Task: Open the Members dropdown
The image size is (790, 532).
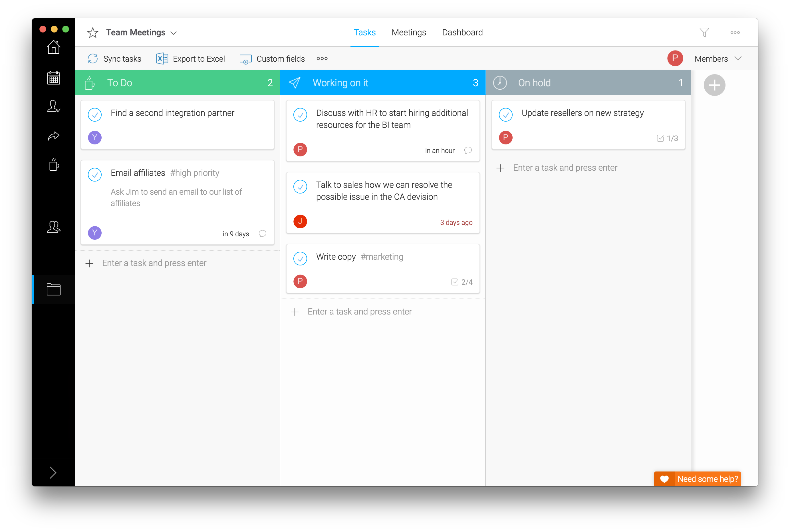Action: point(717,59)
